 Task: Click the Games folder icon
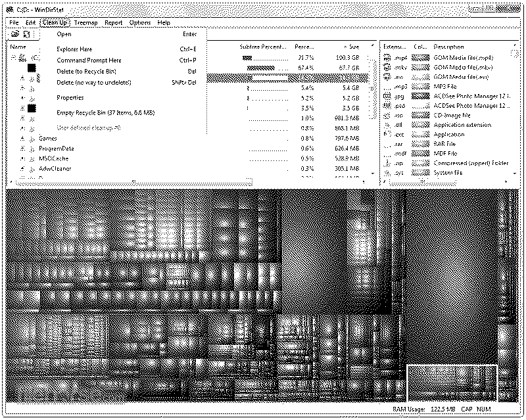coord(32,139)
